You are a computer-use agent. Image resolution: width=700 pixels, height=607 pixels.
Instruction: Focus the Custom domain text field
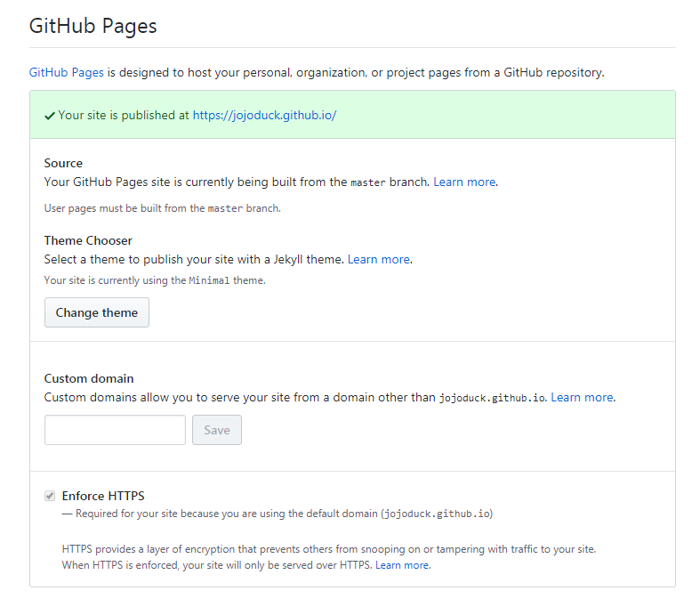pos(115,430)
